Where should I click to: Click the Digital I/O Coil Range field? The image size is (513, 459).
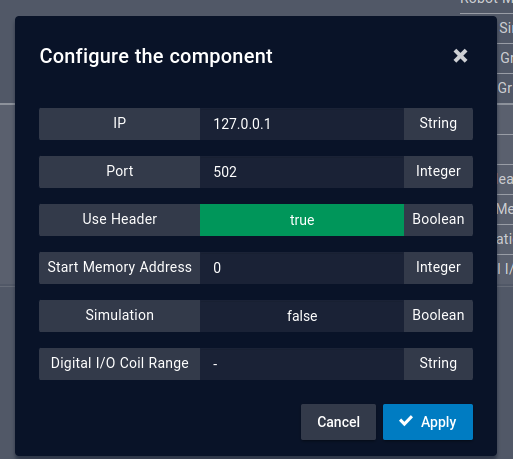pyautogui.click(x=302, y=364)
